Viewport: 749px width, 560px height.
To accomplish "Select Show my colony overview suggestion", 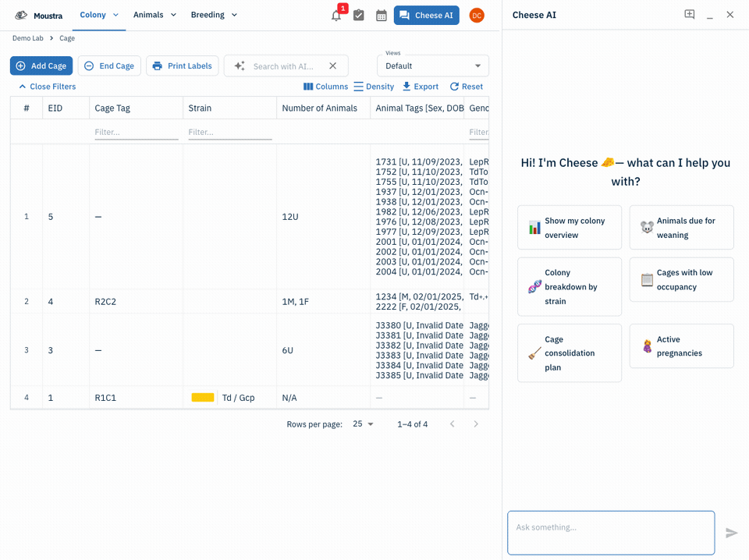I will coord(570,228).
